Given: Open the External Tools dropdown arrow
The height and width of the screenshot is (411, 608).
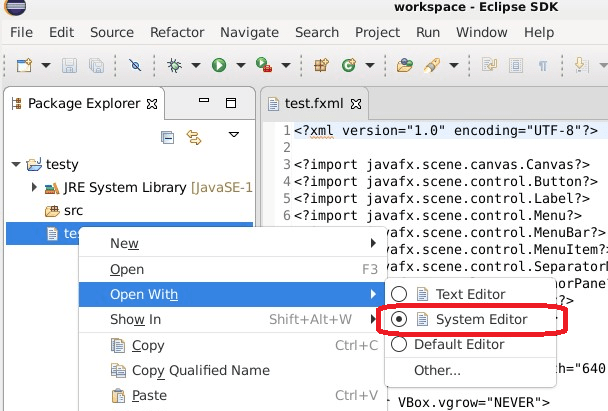Looking at the screenshot, I should click(x=286, y=65).
